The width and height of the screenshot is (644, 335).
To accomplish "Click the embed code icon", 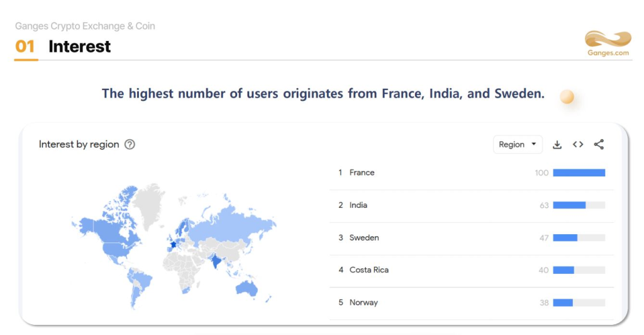I will tap(578, 145).
